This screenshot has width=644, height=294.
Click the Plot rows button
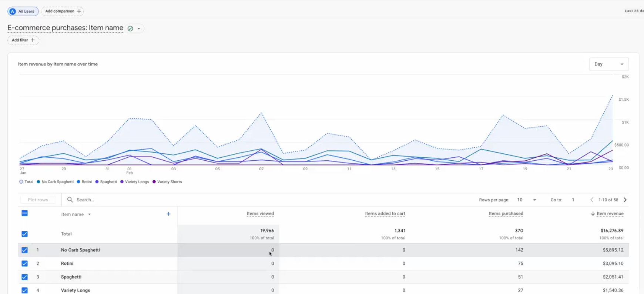click(x=38, y=200)
